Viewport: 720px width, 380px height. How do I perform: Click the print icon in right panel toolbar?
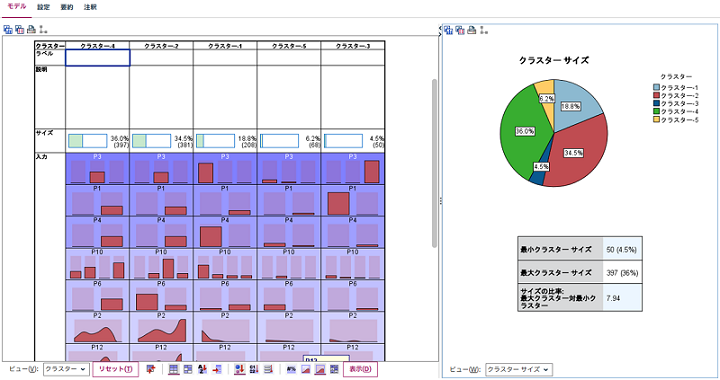tap(472, 30)
